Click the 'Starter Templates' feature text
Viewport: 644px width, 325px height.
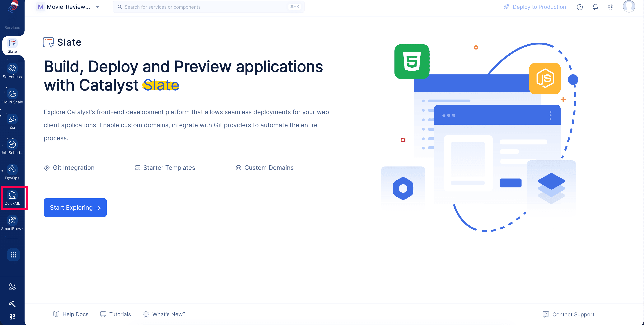(169, 168)
